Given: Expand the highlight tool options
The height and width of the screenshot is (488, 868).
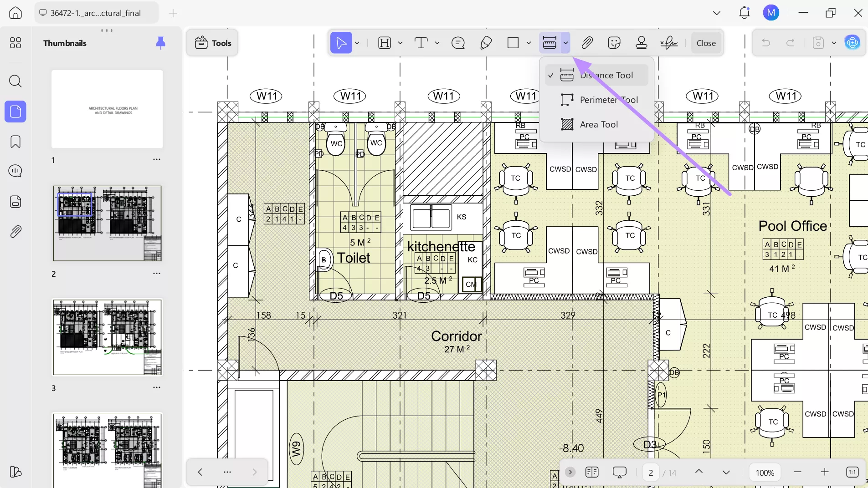Looking at the screenshot, I should pyautogui.click(x=400, y=43).
